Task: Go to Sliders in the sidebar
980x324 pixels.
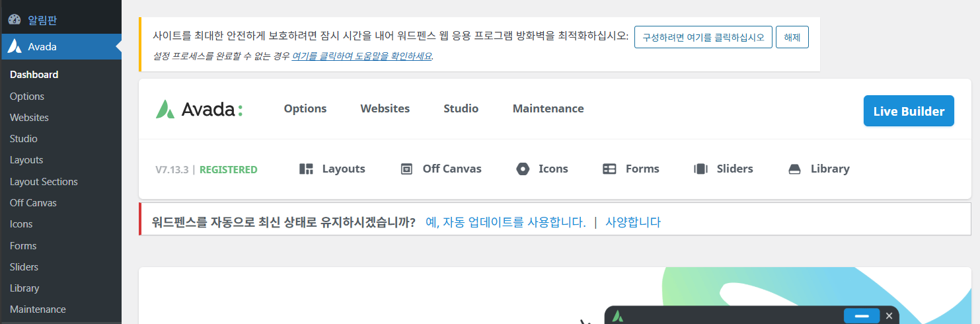Action: 24,266
